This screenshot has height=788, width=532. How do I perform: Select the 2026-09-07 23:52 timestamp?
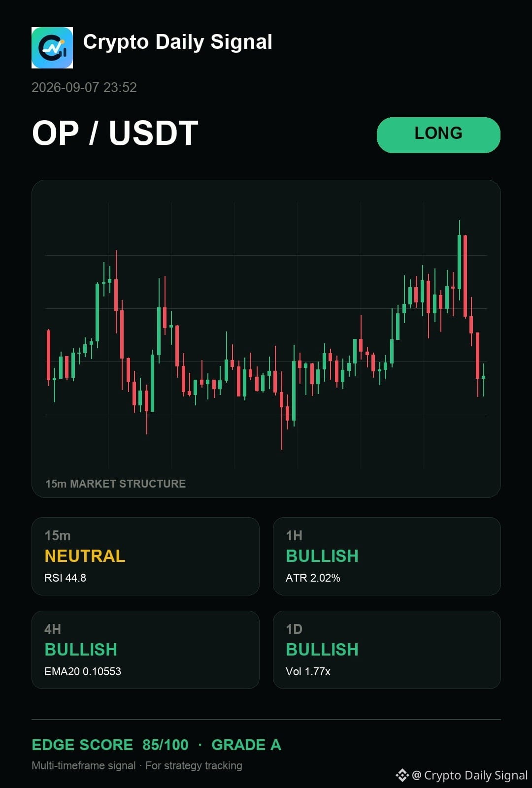pos(84,88)
